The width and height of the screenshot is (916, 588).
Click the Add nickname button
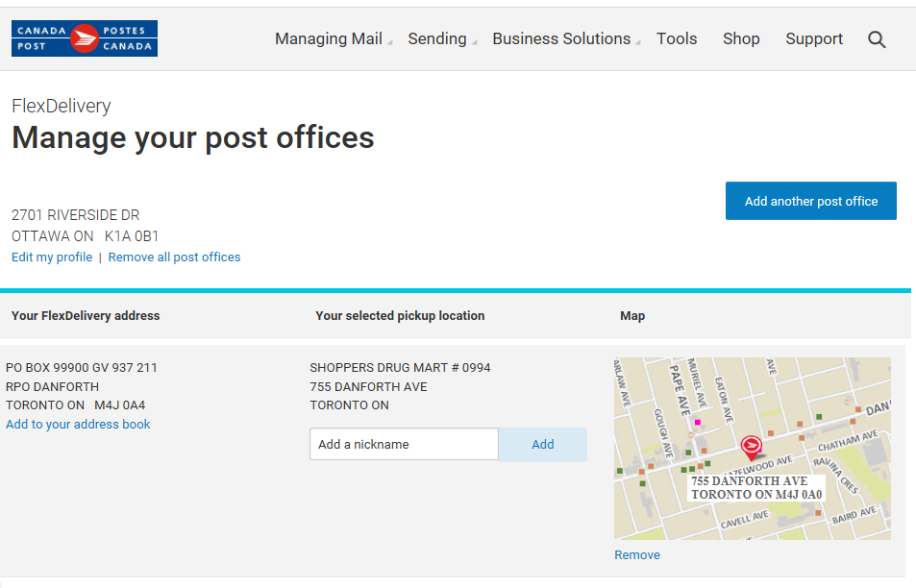click(543, 444)
